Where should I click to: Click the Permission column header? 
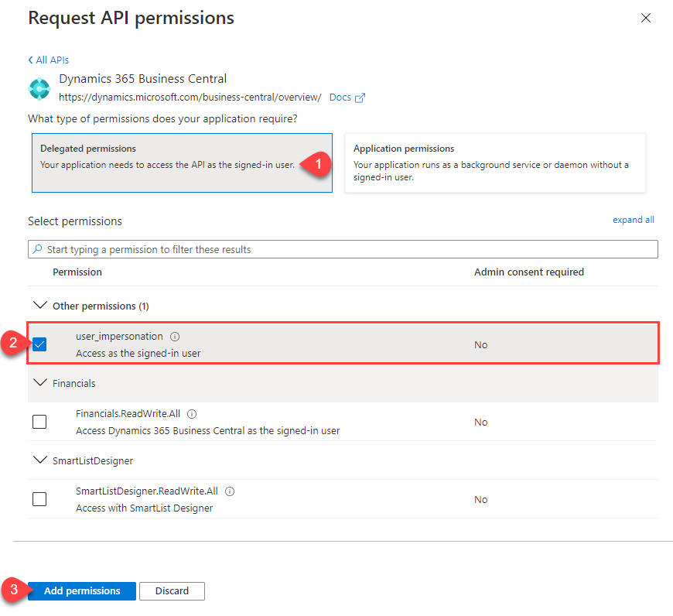pyautogui.click(x=77, y=272)
